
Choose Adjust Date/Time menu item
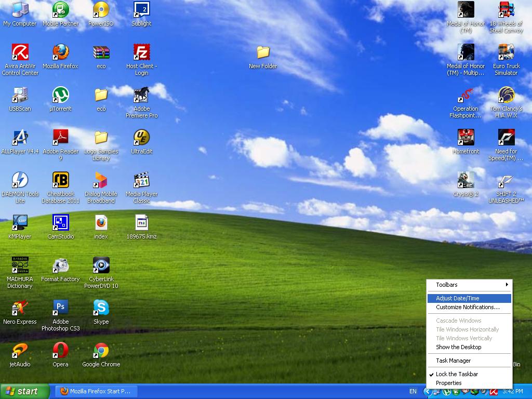click(469, 298)
